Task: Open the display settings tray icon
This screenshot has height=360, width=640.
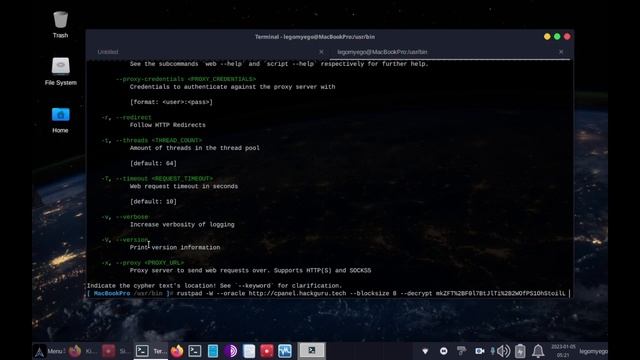Action: [x=461, y=351]
